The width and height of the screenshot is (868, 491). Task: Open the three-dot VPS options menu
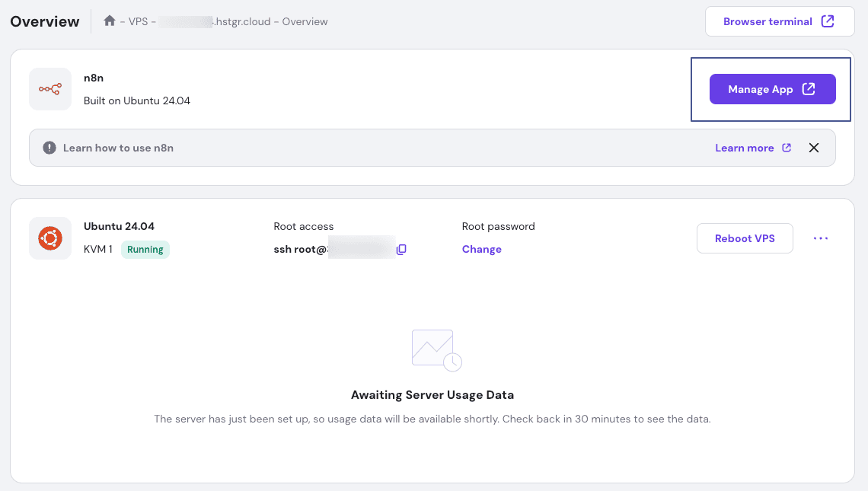pos(820,238)
